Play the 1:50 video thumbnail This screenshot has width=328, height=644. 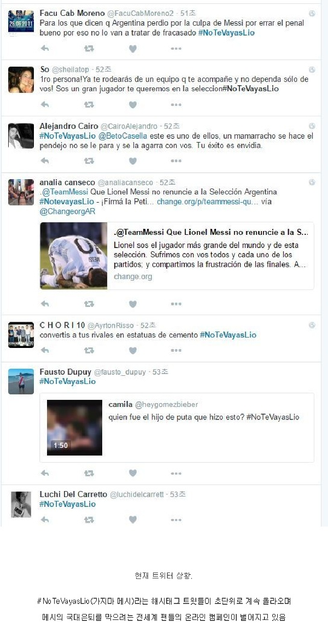point(74,428)
